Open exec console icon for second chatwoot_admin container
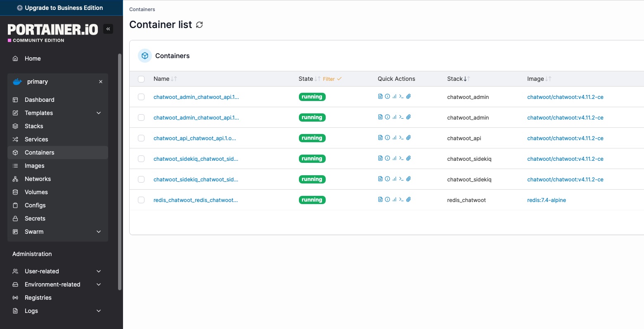 point(401,117)
